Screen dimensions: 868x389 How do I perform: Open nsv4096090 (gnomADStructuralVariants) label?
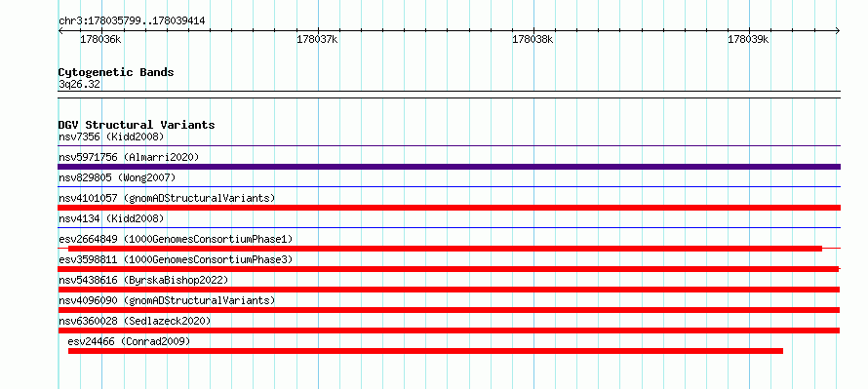tap(167, 300)
